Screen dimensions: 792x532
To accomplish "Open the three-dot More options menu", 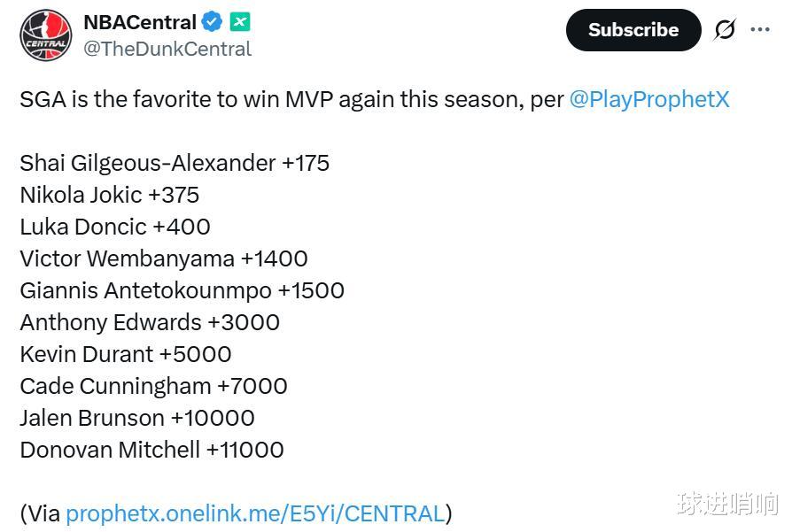I will coord(760,29).
